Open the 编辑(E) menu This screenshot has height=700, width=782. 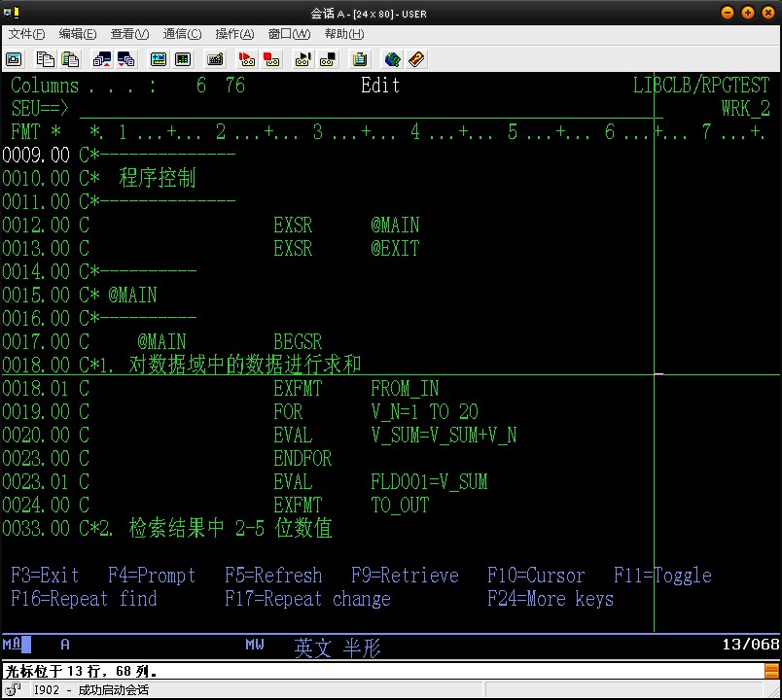pos(78,34)
